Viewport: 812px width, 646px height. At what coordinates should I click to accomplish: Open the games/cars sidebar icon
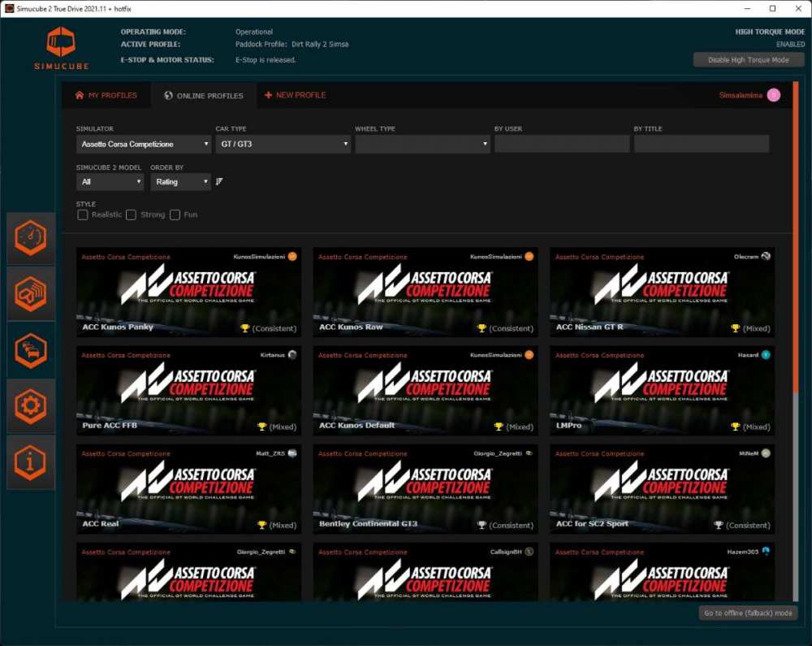(31, 350)
